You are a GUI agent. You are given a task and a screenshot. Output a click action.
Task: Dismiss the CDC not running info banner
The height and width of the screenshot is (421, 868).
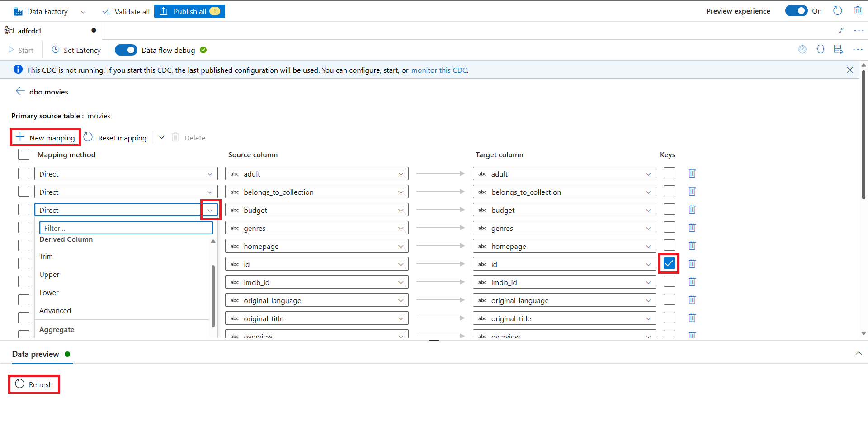(x=849, y=70)
